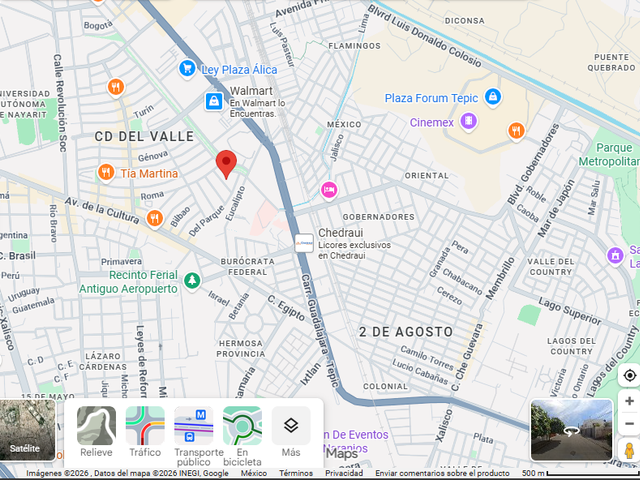Click the Ley Plaza Álica shopping cart icon
This screenshot has width=640, height=480.
click(x=187, y=68)
